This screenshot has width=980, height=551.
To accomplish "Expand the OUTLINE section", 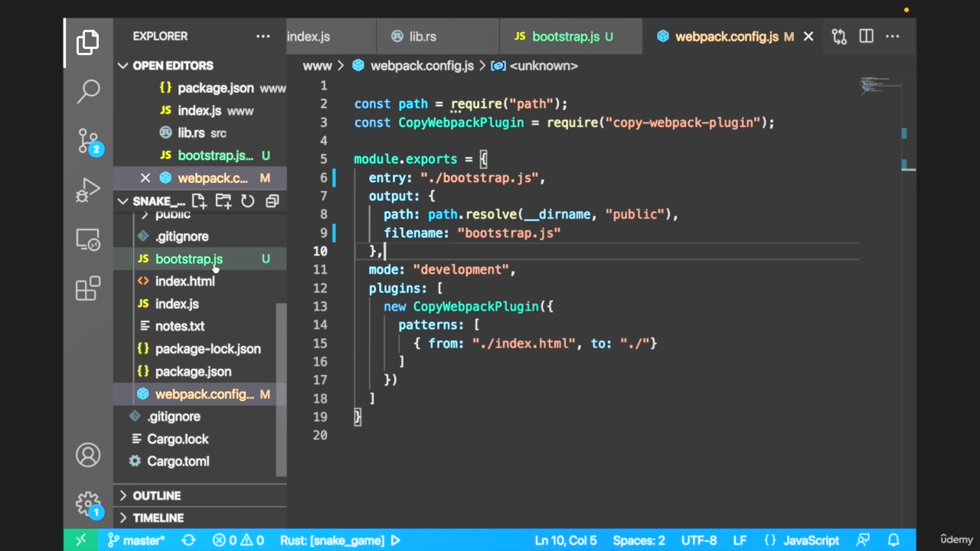I will [156, 496].
